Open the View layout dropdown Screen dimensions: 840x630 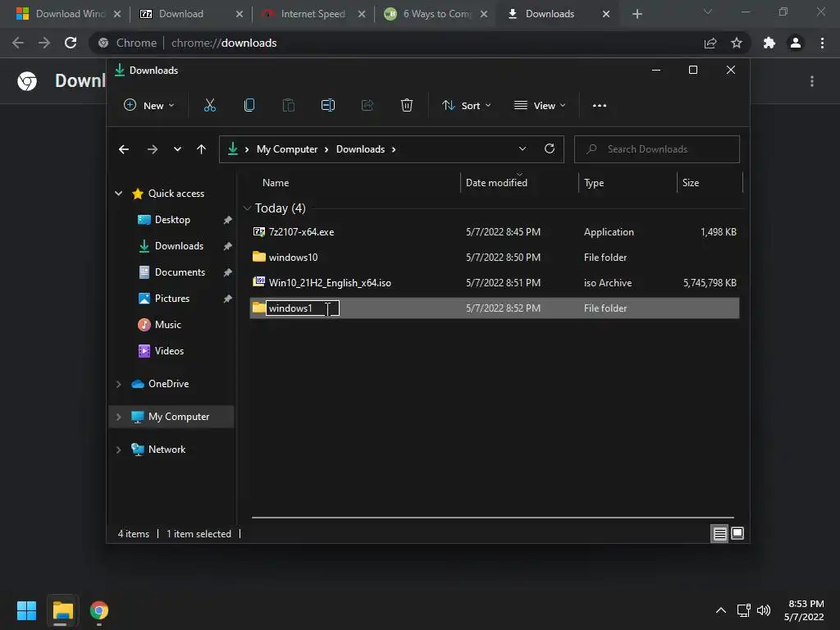coord(540,106)
